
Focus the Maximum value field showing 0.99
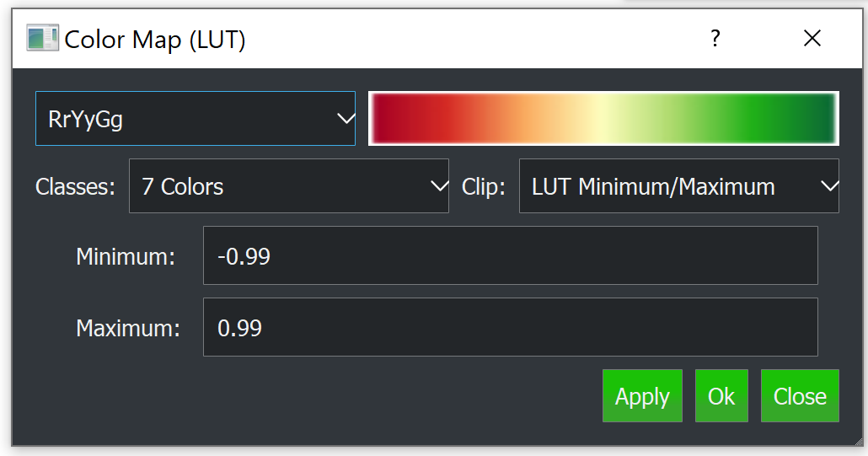[510, 327]
